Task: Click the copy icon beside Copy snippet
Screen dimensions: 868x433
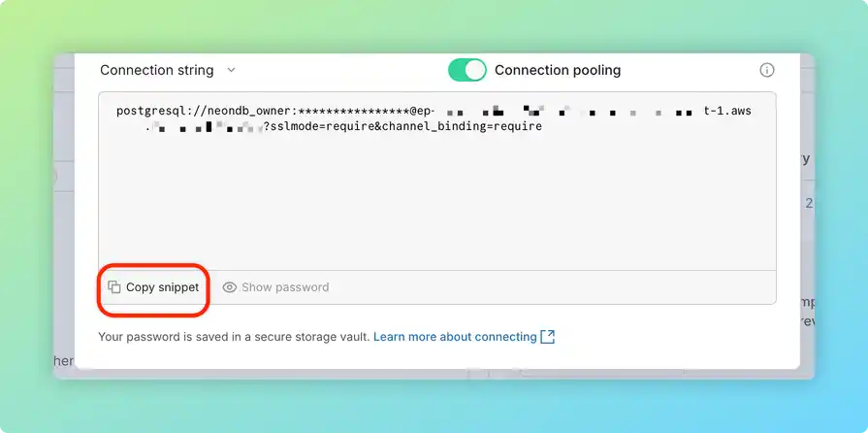Action: pyautogui.click(x=114, y=286)
